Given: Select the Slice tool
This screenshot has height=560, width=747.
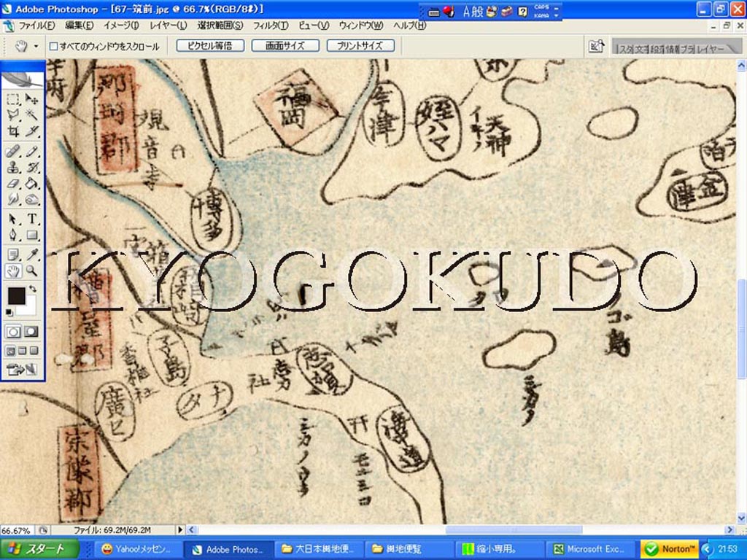Looking at the screenshot, I should [31, 131].
